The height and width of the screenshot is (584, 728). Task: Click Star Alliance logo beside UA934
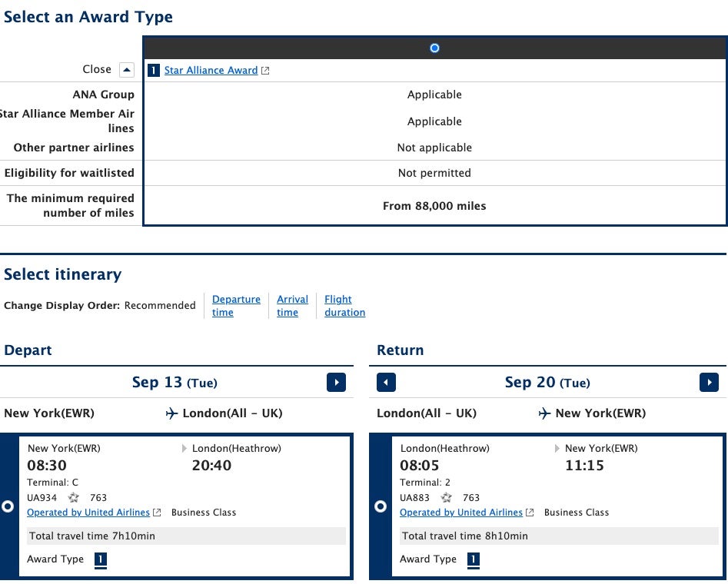(x=73, y=498)
